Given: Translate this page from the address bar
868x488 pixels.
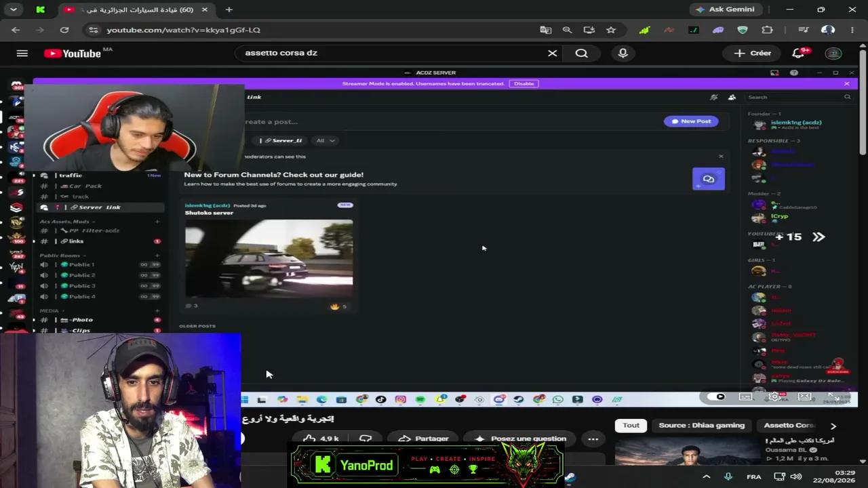Looking at the screenshot, I should 545,30.
